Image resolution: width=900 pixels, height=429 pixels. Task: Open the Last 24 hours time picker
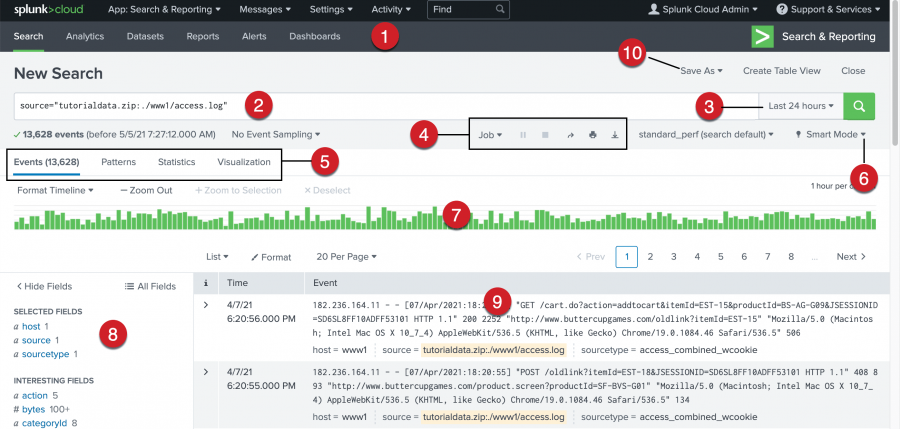(x=800, y=106)
